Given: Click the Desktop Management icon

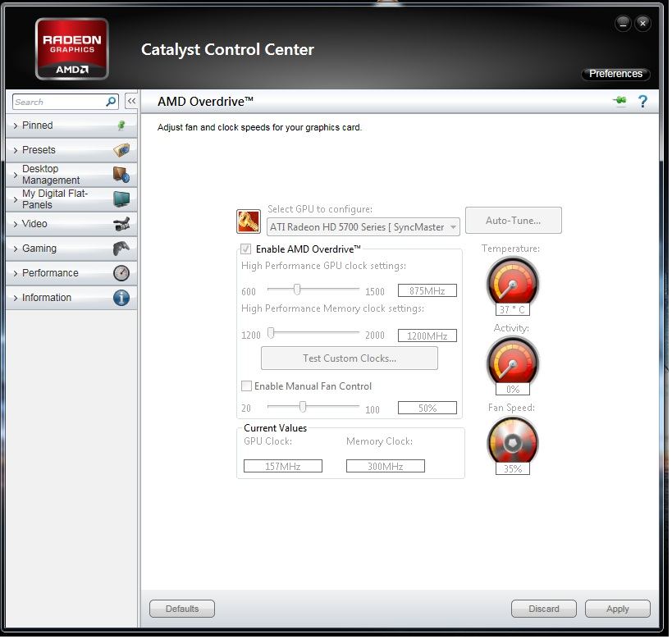Looking at the screenshot, I should click(121, 175).
